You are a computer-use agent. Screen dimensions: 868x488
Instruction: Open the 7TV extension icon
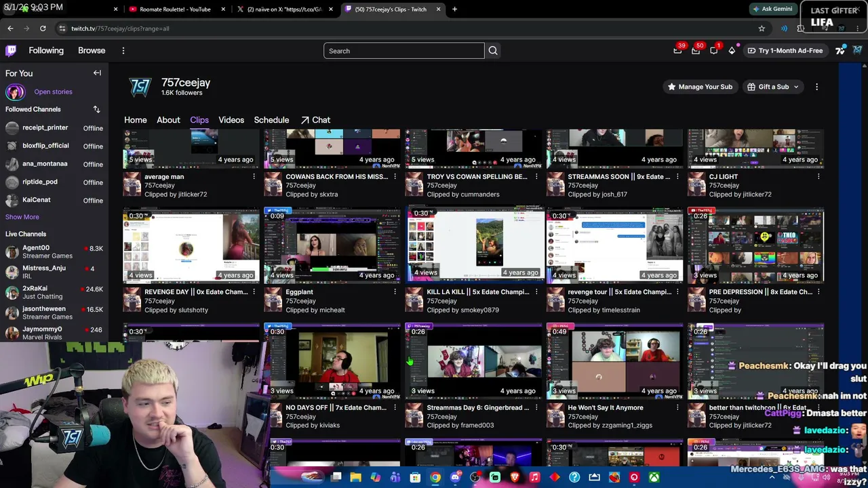[841, 50]
